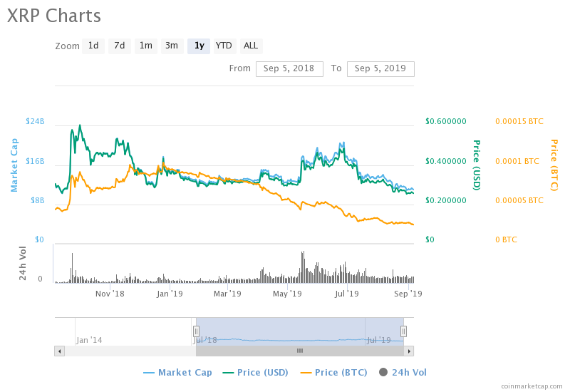
Task: Click the coinmarketcap.com credit link
Action: (532, 386)
